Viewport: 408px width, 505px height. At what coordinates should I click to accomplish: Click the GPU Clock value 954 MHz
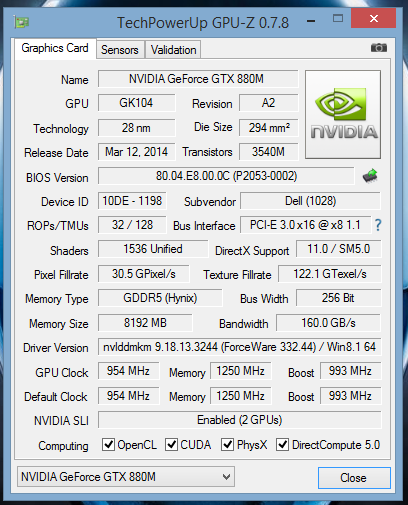(128, 371)
